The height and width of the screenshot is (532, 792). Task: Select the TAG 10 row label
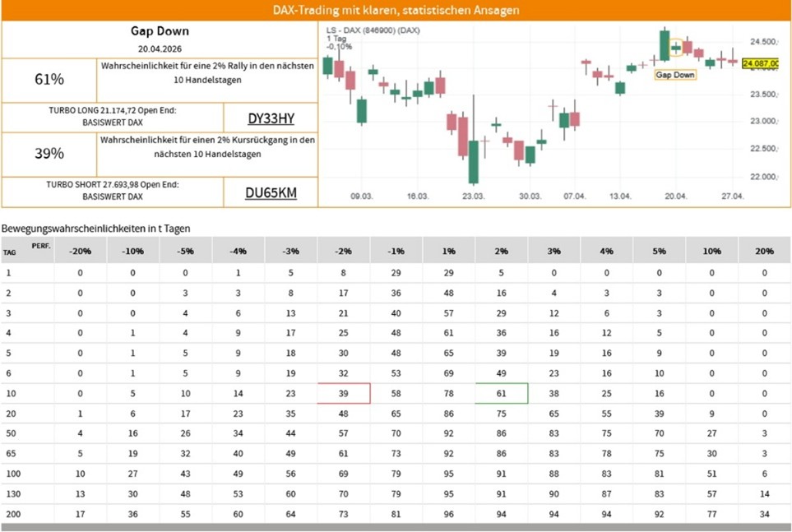tap(10, 393)
